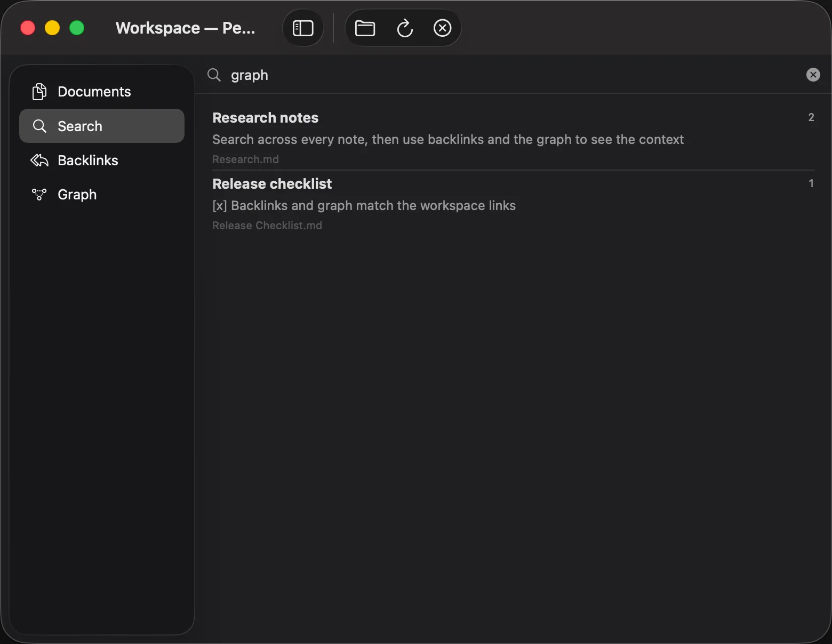Click the magnifier icon beside graph query
This screenshot has width=832, height=644.
tap(214, 75)
